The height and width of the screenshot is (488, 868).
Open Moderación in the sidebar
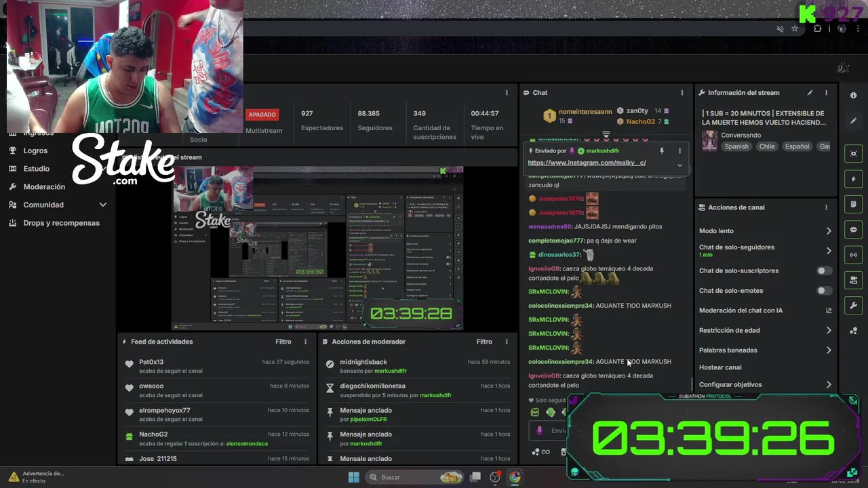[x=44, y=187]
